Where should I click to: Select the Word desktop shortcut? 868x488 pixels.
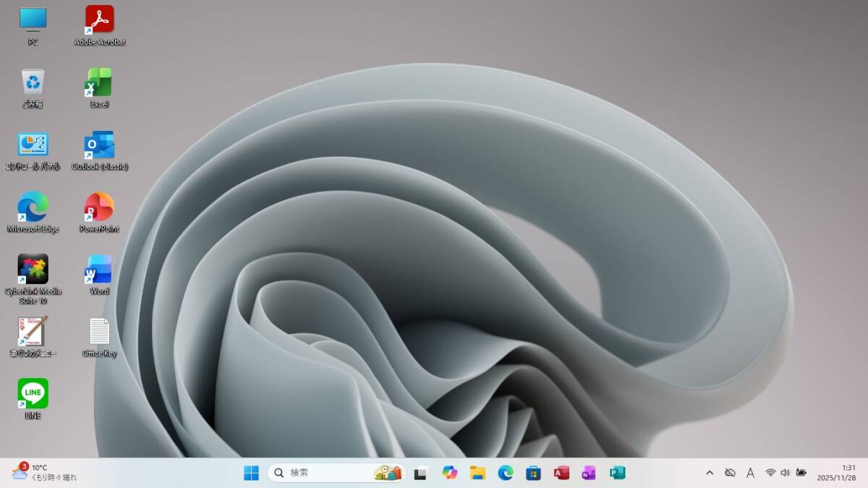click(99, 270)
